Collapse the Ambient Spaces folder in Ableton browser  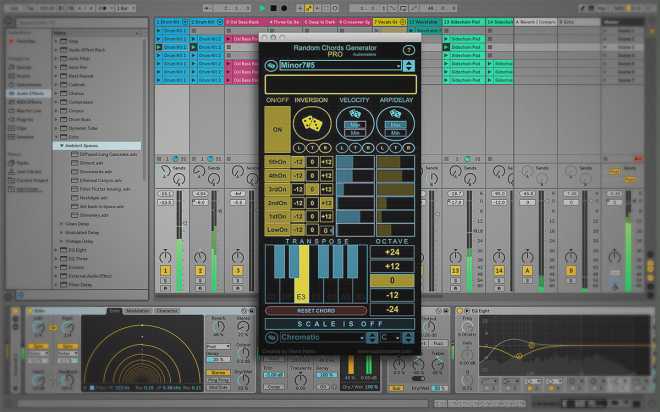(x=61, y=146)
